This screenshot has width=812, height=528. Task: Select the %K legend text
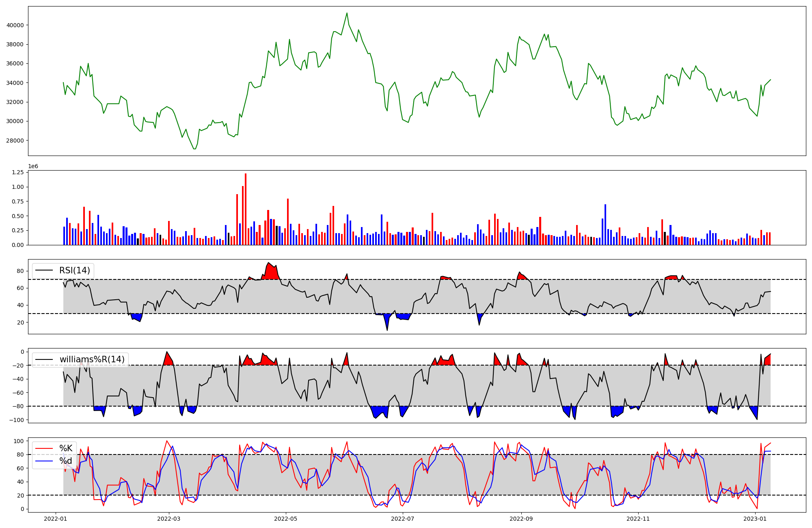pyautogui.click(x=66, y=448)
